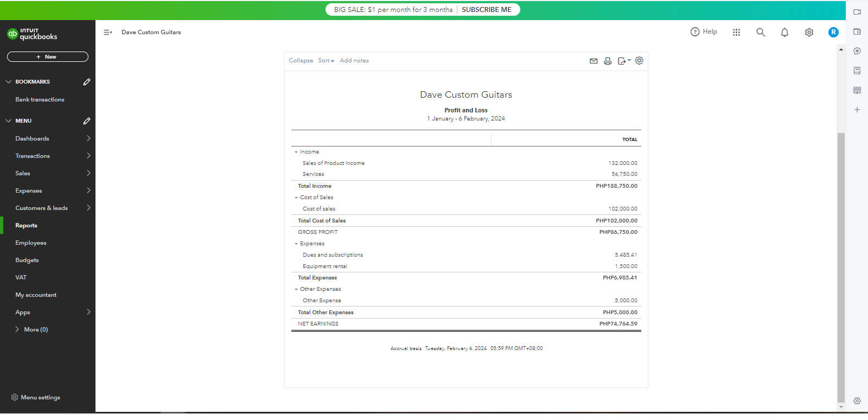Collapse the Expenses report section
This screenshot has height=420, width=868.
click(296, 244)
